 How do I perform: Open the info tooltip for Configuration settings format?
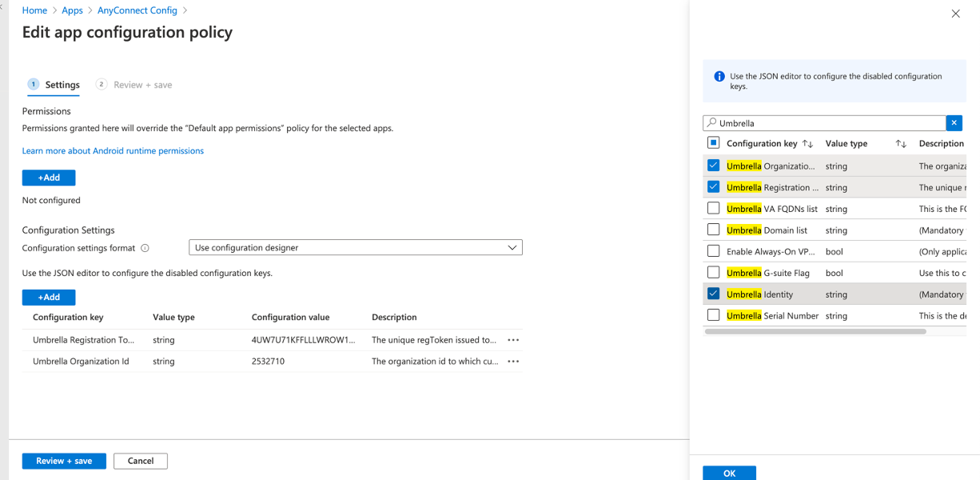[x=145, y=248]
